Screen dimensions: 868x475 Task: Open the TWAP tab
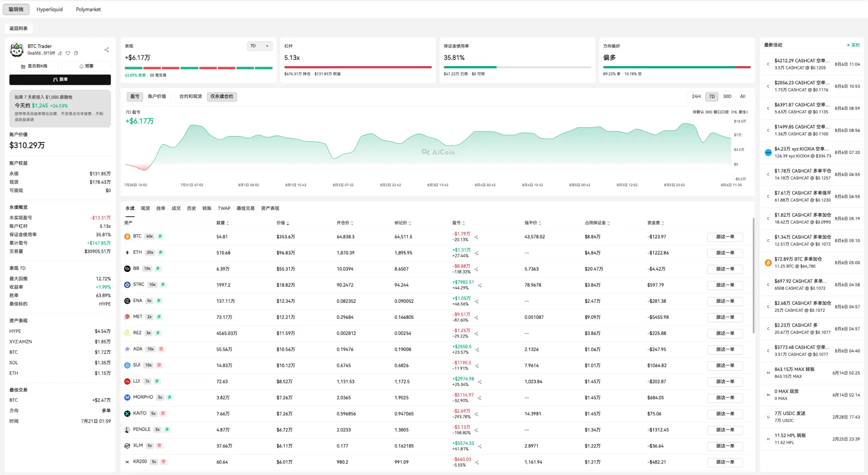[x=224, y=209]
